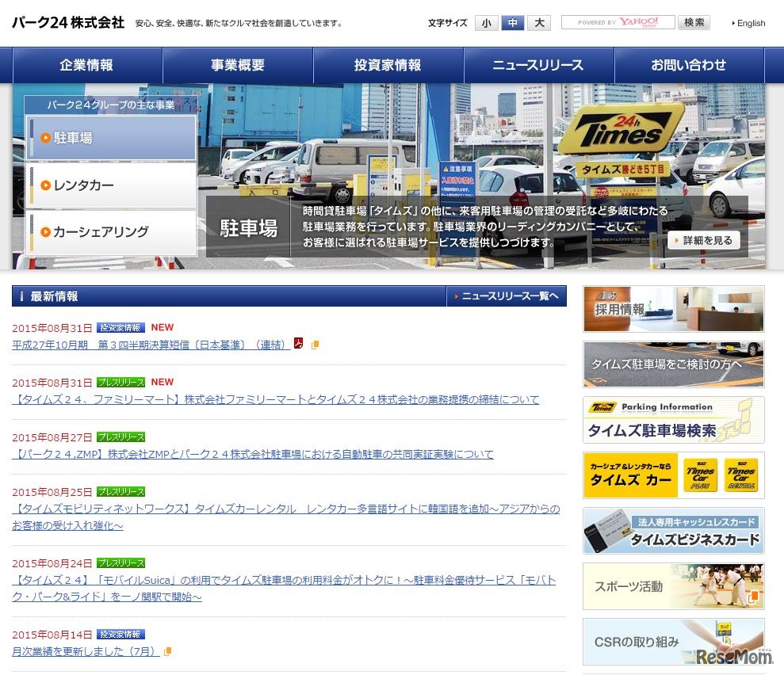Open the 投資家情報 navigation menu
This screenshot has width=784, height=675.
tap(388, 65)
